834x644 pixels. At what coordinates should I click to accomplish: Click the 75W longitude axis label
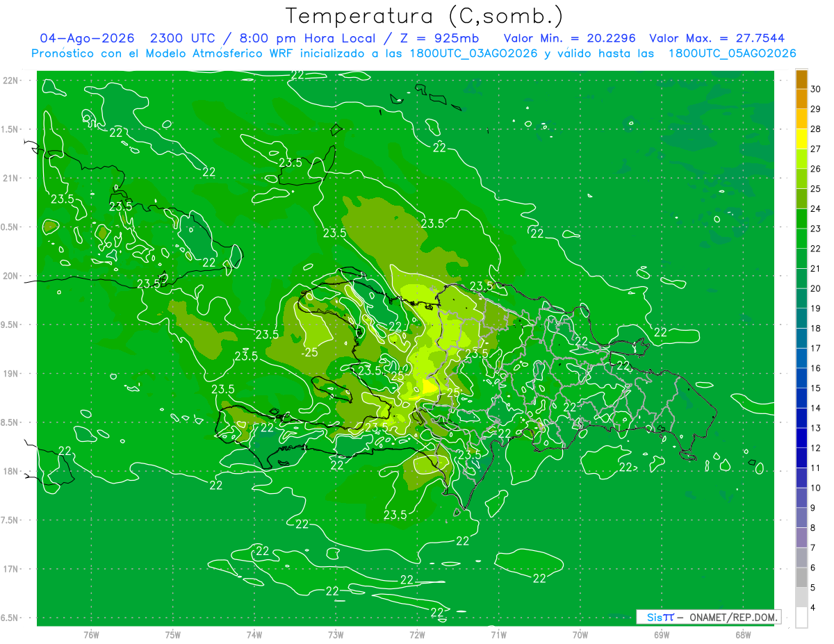coord(172,634)
